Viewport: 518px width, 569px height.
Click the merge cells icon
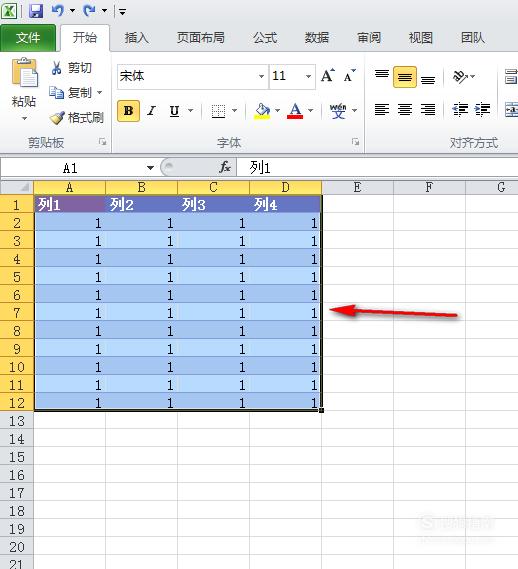click(511, 109)
